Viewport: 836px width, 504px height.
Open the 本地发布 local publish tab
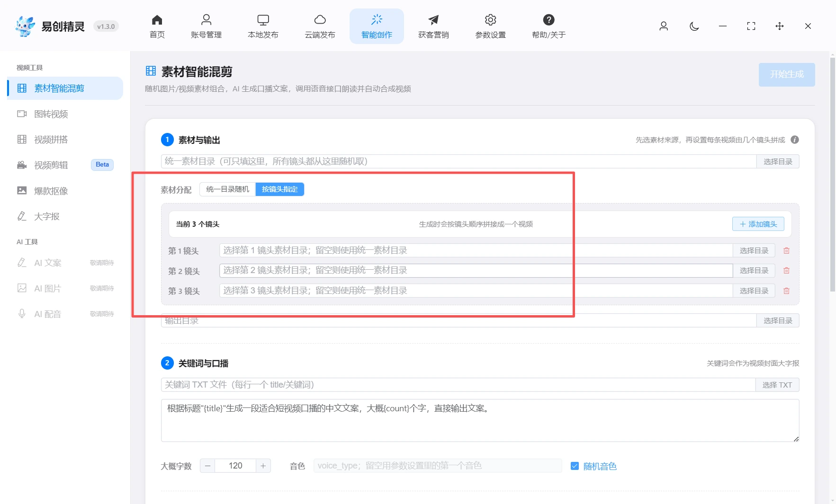[263, 27]
